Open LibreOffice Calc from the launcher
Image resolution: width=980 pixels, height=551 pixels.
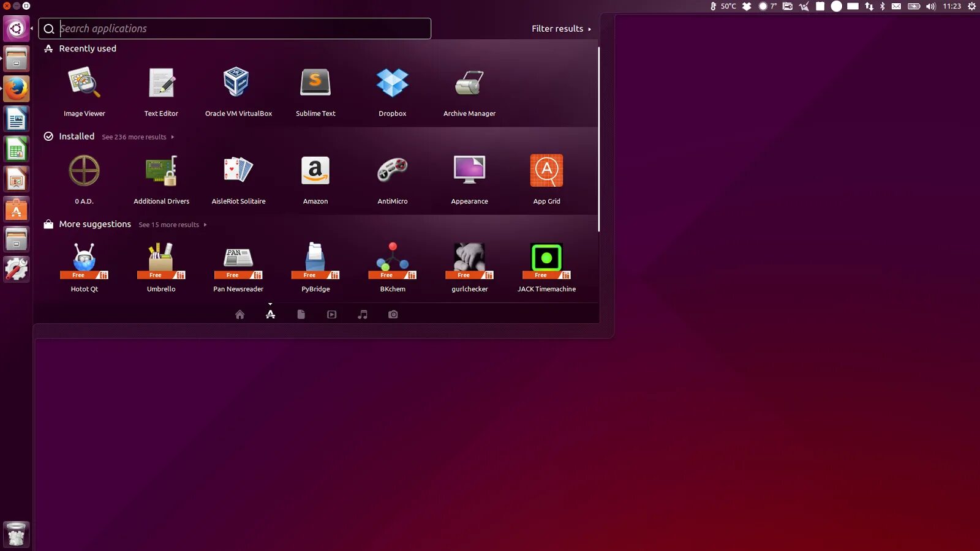pyautogui.click(x=16, y=149)
